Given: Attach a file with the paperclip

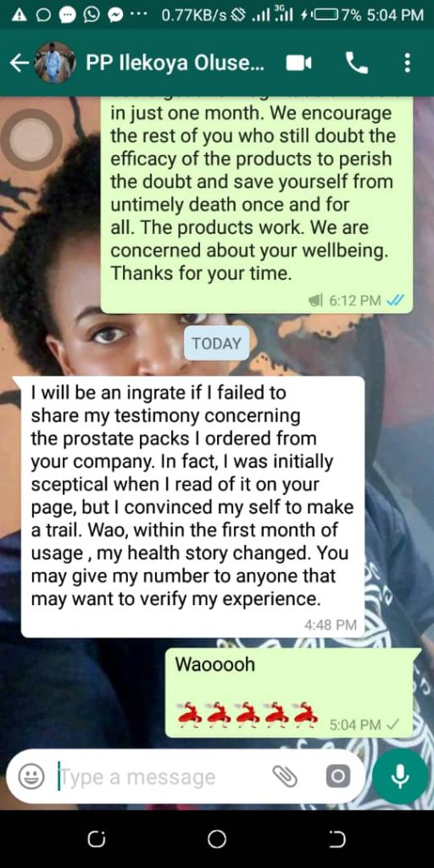Looking at the screenshot, I should [x=285, y=776].
